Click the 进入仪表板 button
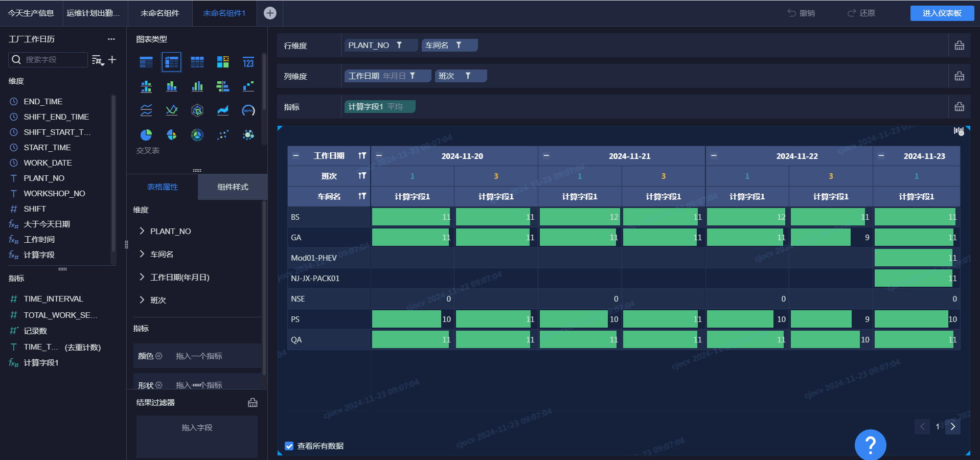The image size is (980, 460). (x=942, y=13)
